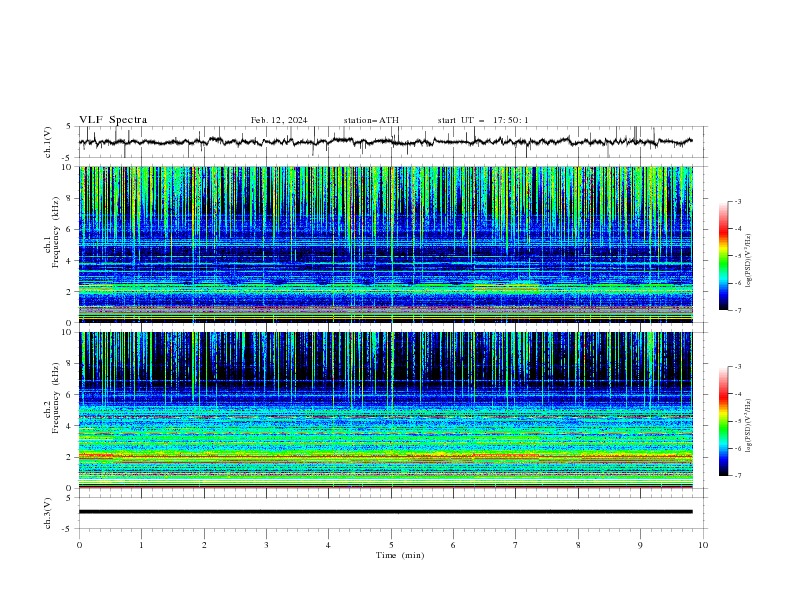Click the "5" tick on Time axis
Viewport: 792px width, 612px height.
(x=391, y=545)
